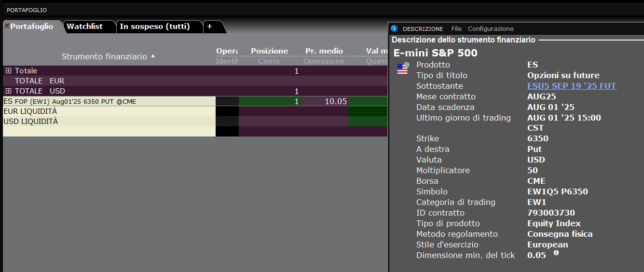
Task: Click the Conto sub-header
Action: [269, 61]
